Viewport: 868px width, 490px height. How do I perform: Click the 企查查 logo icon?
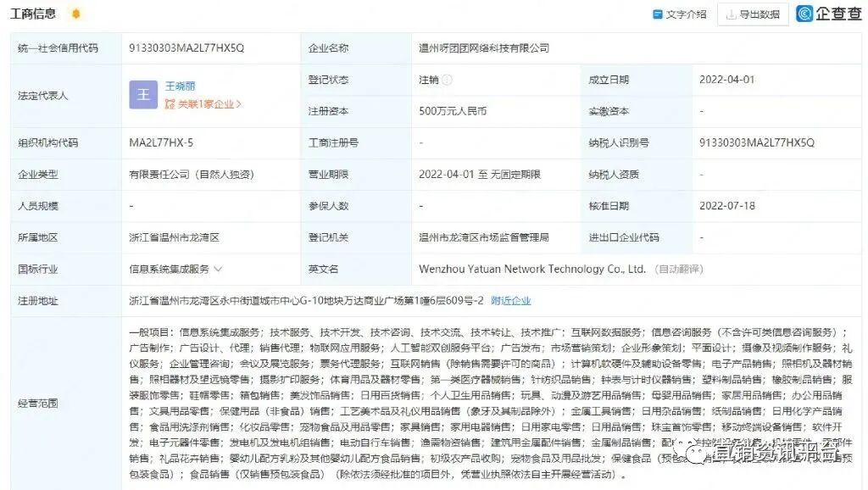[x=804, y=14]
